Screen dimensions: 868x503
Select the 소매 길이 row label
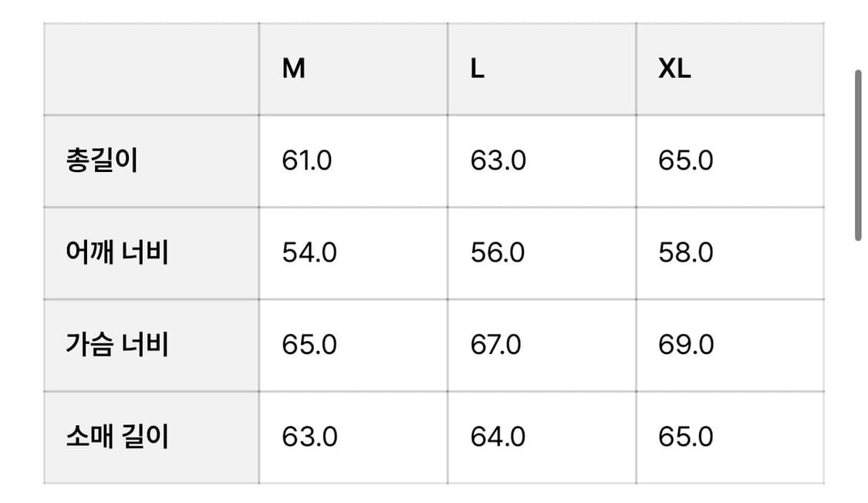tap(117, 437)
